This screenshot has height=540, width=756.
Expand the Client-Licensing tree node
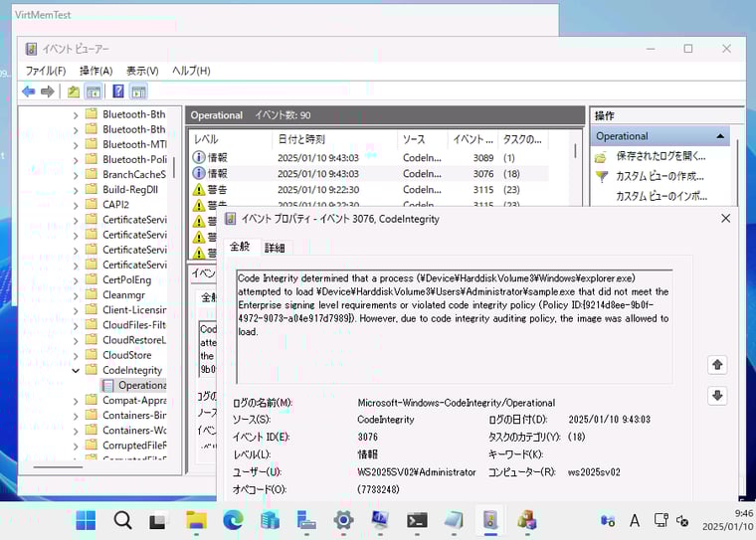[x=76, y=310]
